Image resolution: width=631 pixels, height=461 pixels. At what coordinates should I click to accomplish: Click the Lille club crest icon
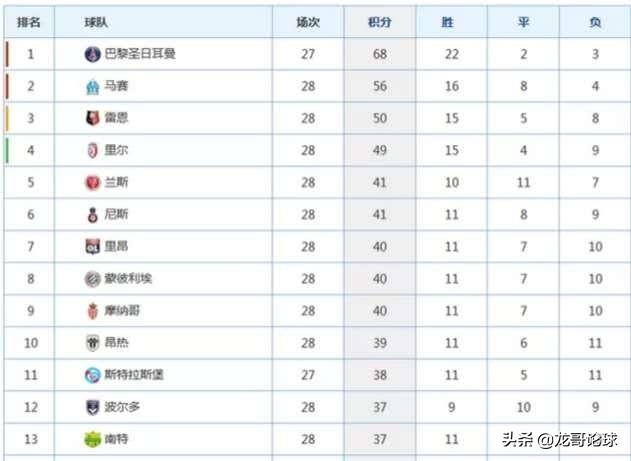tap(93, 150)
